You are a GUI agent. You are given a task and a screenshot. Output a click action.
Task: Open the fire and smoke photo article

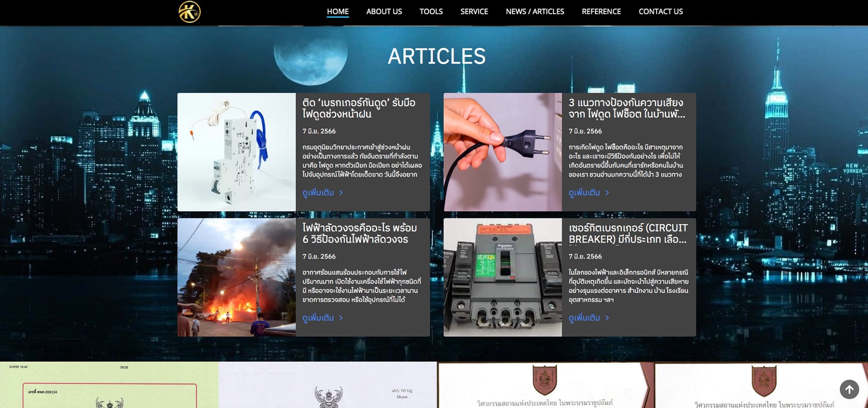[236, 277]
